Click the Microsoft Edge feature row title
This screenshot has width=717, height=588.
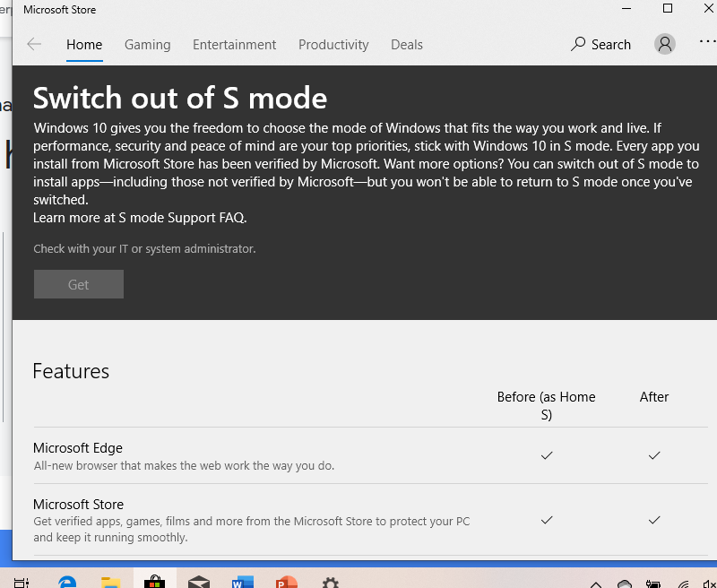point(78,448)
